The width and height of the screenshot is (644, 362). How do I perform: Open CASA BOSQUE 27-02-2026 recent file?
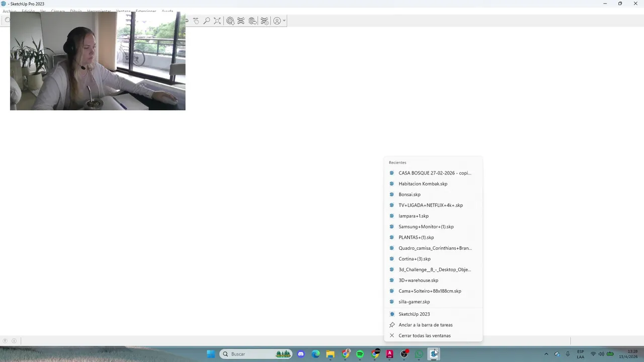click(x=433, y=173)
